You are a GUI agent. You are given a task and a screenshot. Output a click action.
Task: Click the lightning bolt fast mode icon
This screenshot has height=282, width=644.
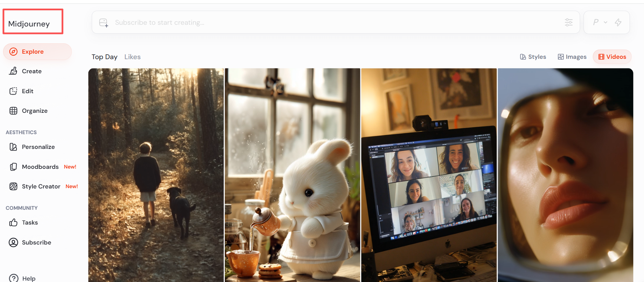[618, 22]
